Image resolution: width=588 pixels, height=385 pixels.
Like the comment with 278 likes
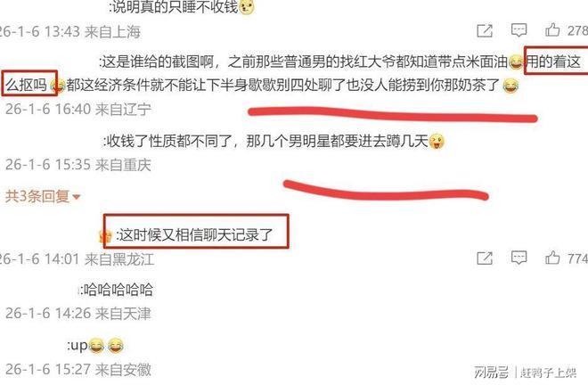(552, 29)
